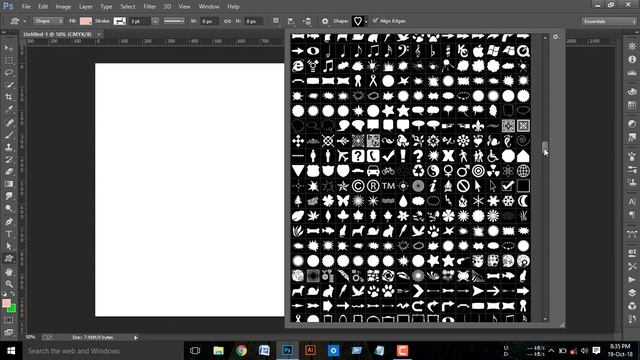Select the Move tool
This screenshot has width=640, height=360.
click(x=9, y=48)
